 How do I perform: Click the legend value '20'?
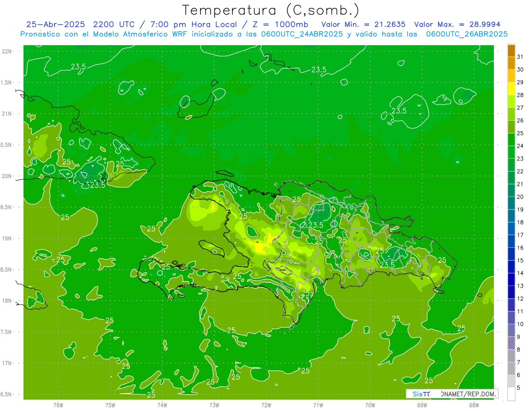520,197
